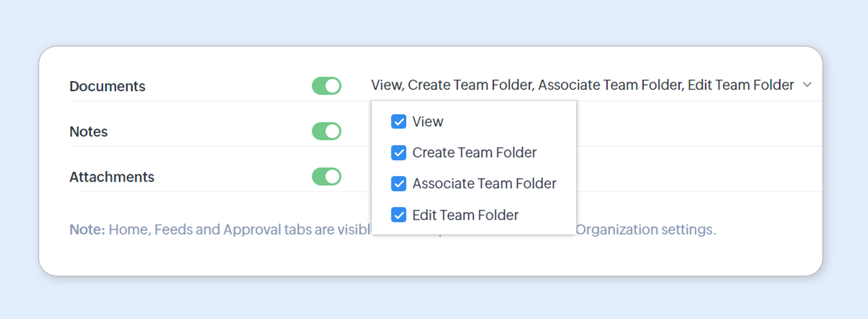Click the Notes module label
Screen dimensions: 868x319
pos(89,132)
